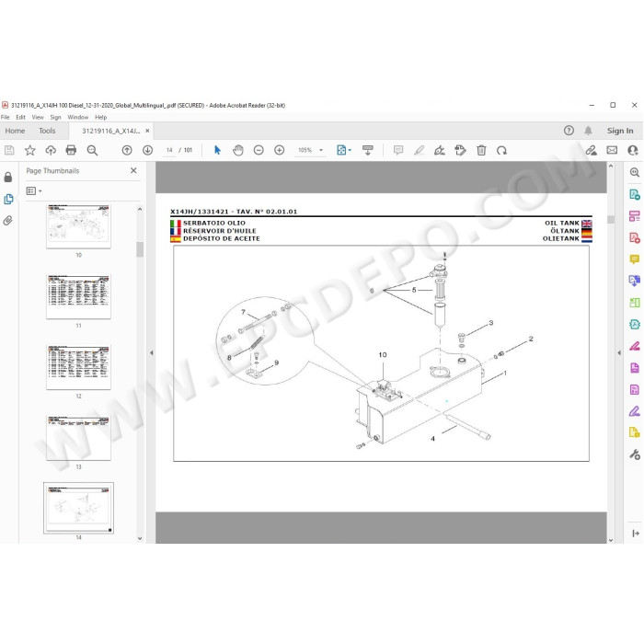Click the Share link icon
This screenshot has height=644, width=644.
(x=591, y=150)
